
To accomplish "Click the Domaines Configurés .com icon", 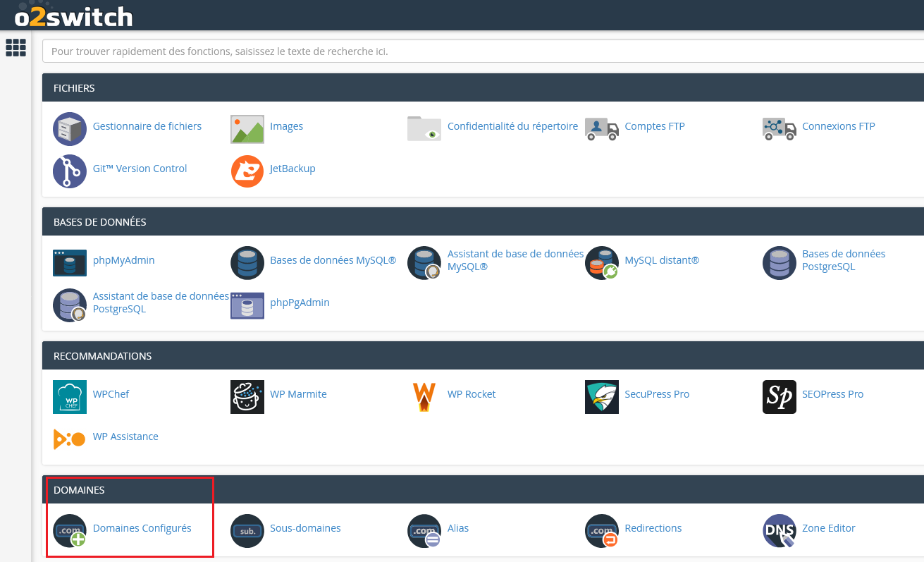I will [x=70, y=531].
